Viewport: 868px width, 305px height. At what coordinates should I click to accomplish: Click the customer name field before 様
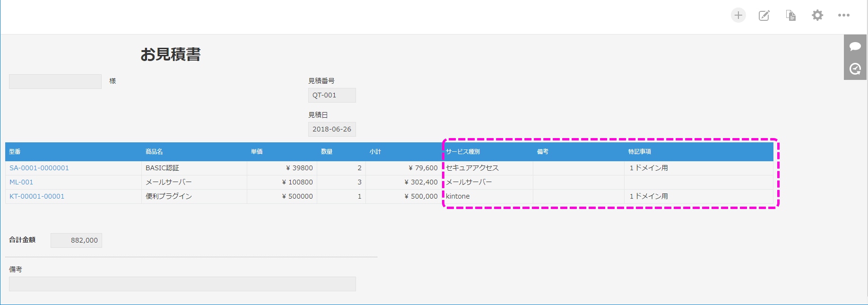pyautogui.click(x=55, y=81)
